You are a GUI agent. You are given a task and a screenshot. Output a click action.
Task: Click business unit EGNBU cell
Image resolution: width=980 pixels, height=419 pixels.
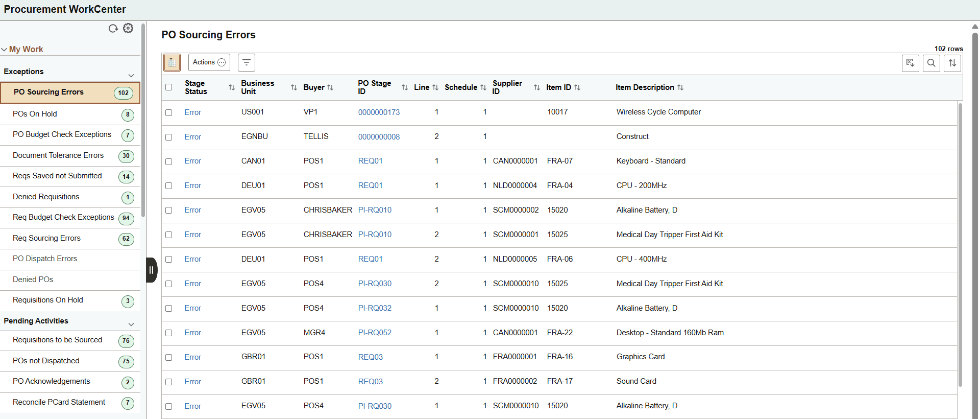[254, 136]
